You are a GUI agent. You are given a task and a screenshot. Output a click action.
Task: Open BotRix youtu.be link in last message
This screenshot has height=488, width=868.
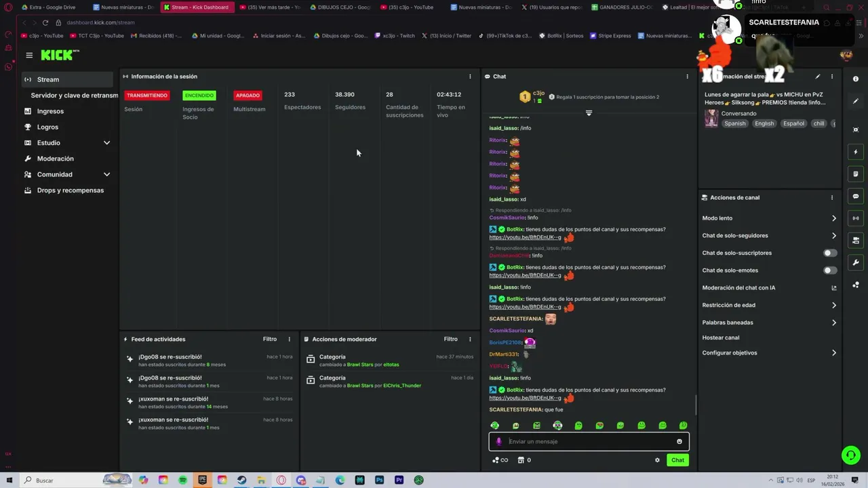pyautogui.click(x=525, y=398)
